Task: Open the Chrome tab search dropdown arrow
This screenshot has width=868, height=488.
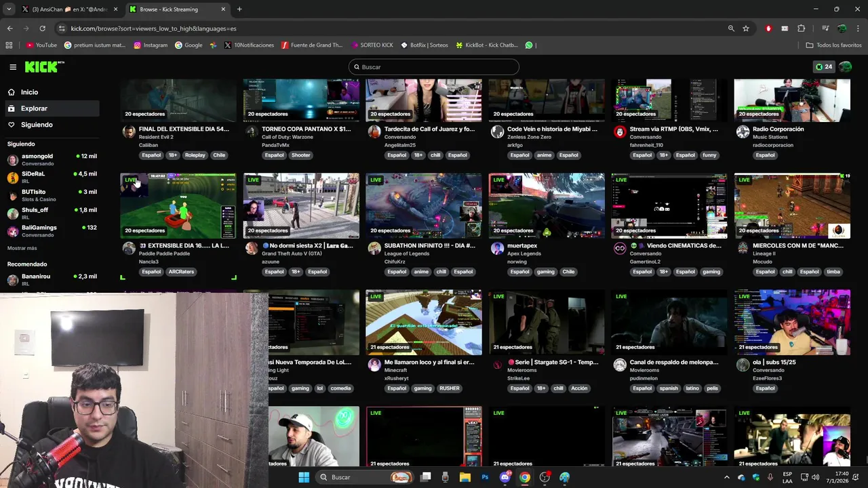Action: [x=8, y=9]
